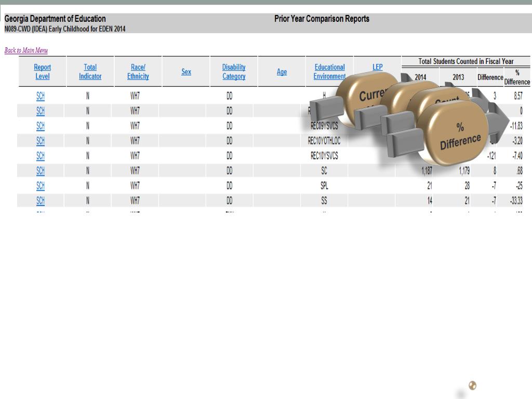Click the -7.40 percent difference value

pyautogui.click(x=517, y=156)
